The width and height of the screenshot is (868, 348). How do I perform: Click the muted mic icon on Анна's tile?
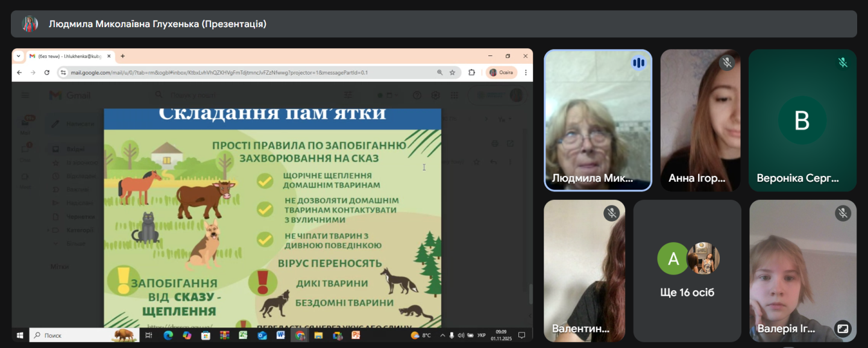coord(727,63)
